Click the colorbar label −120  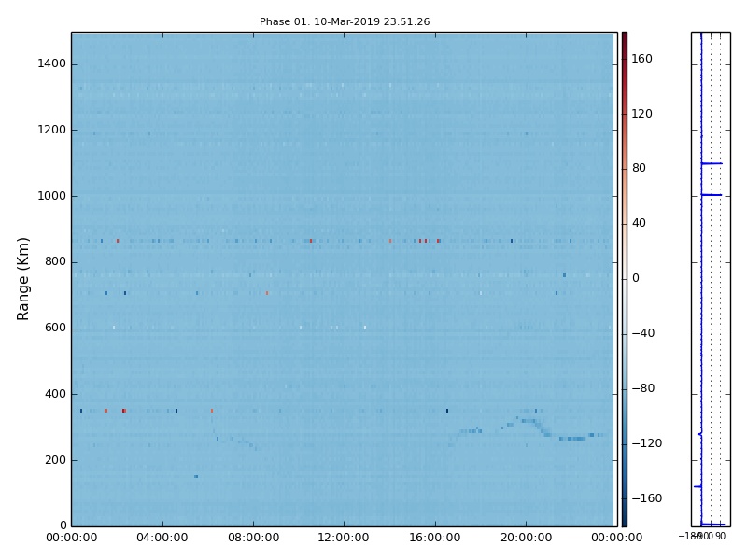pos(646,443)
